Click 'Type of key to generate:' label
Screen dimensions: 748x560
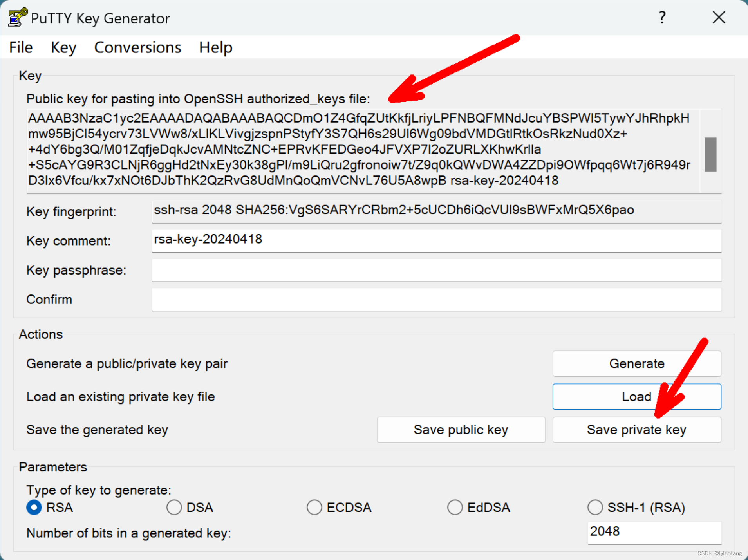(x=99, y=490)
